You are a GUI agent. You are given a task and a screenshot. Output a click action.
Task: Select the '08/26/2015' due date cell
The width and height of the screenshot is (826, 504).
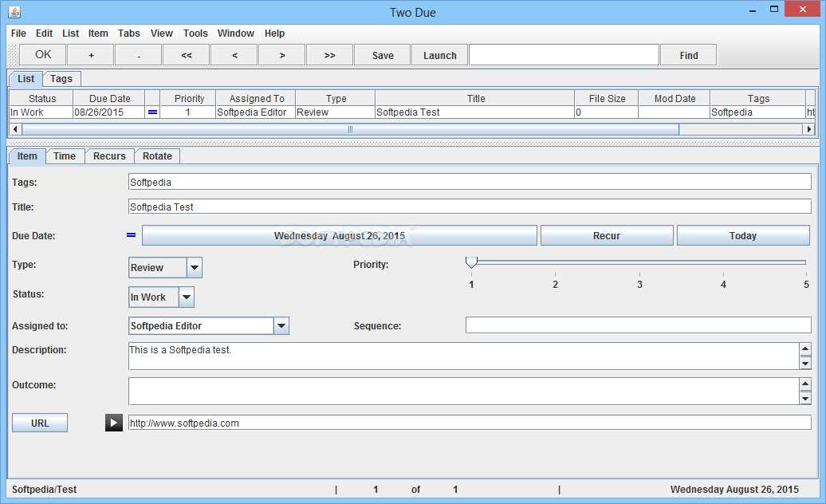point(109,112)
